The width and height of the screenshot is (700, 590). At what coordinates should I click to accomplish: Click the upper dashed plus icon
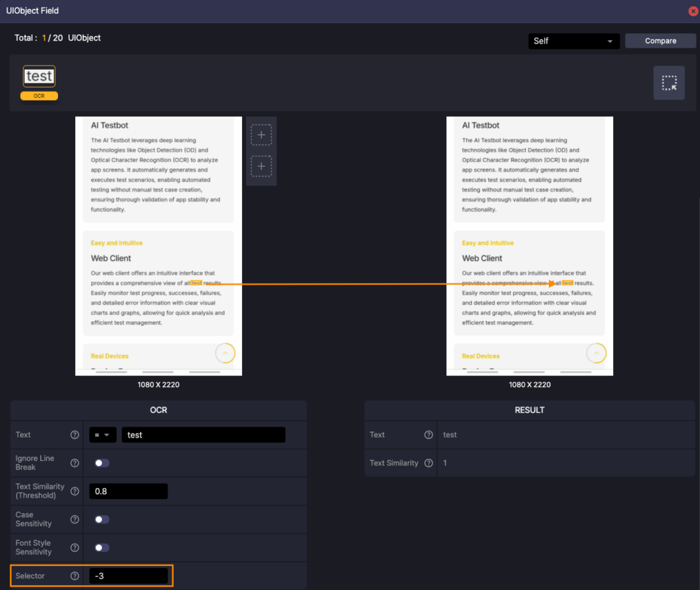(261, 135)
